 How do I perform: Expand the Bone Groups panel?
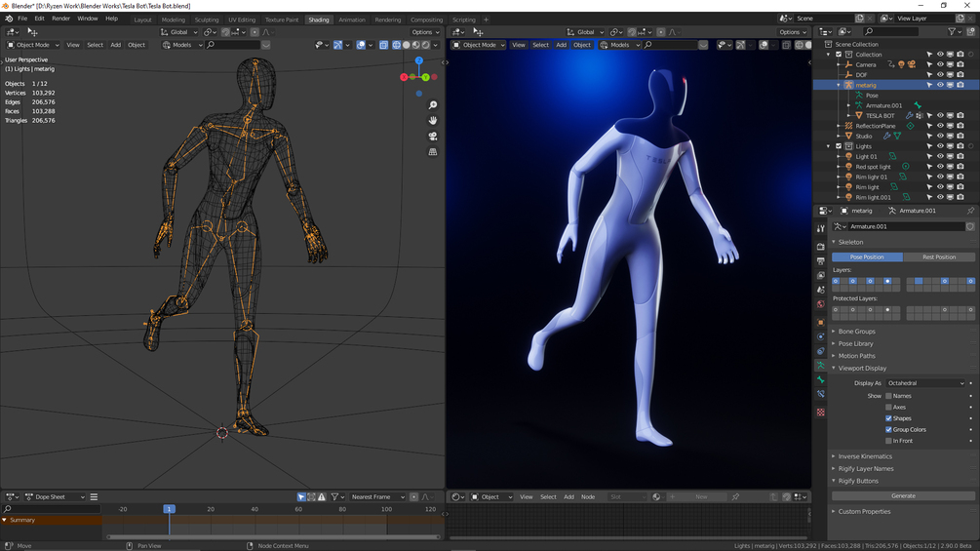click(856, 332)
